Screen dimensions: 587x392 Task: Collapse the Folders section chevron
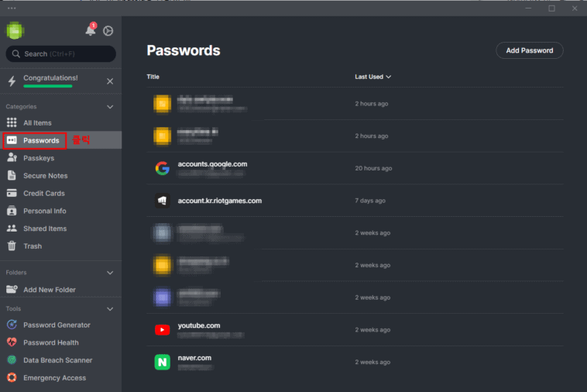click(x=110, y=273)
